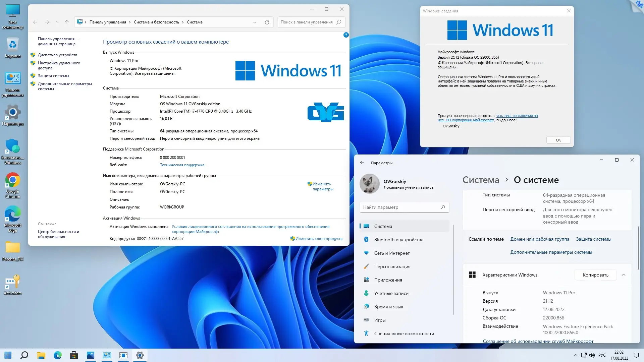Open Settings gear icon on the taskbar
This screenshot has height=362, width=644.
tap(140, 355)
